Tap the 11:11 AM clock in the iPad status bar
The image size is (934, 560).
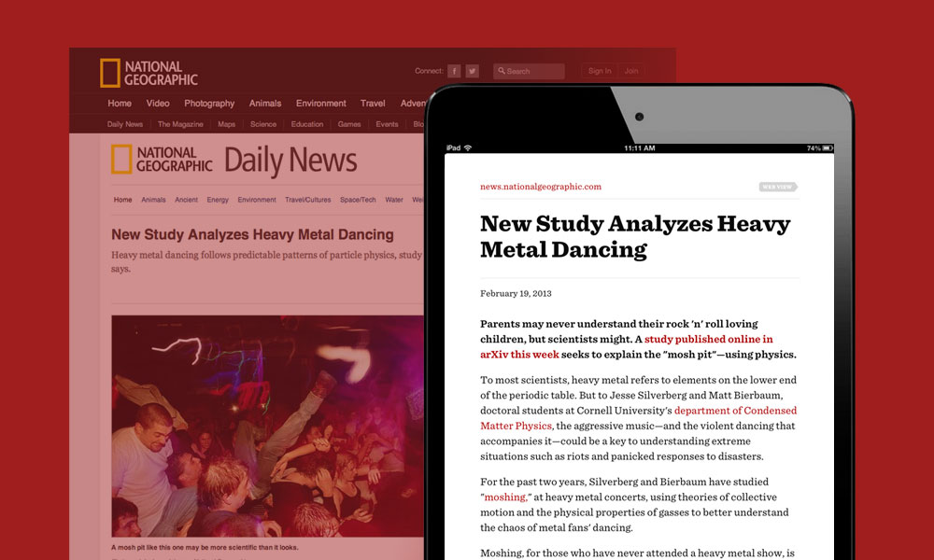pyautogui.click(x=640, y=147)
